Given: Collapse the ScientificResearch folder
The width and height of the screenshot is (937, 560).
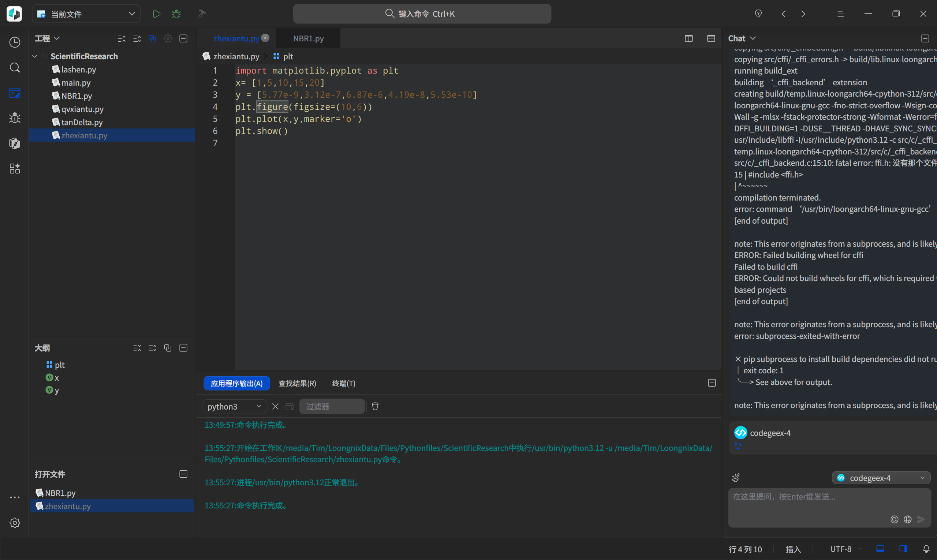Looking at the screenshot, I should coord(35,56).
